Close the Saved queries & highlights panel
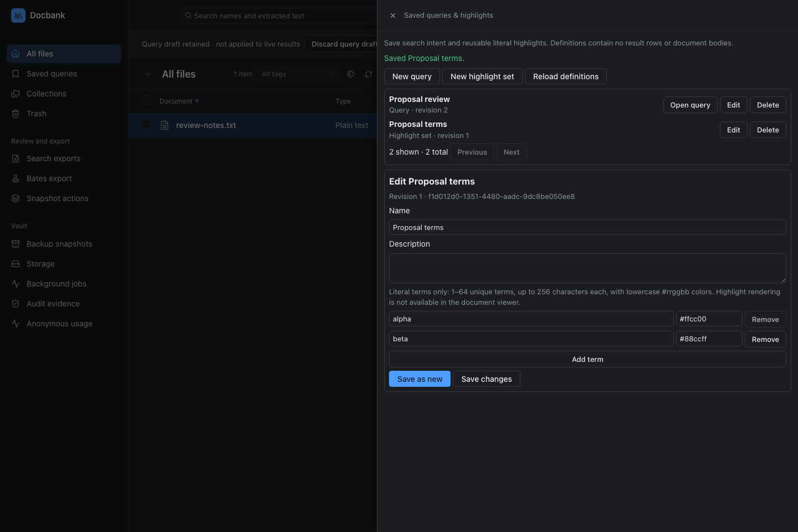 [x=393, y=16]
